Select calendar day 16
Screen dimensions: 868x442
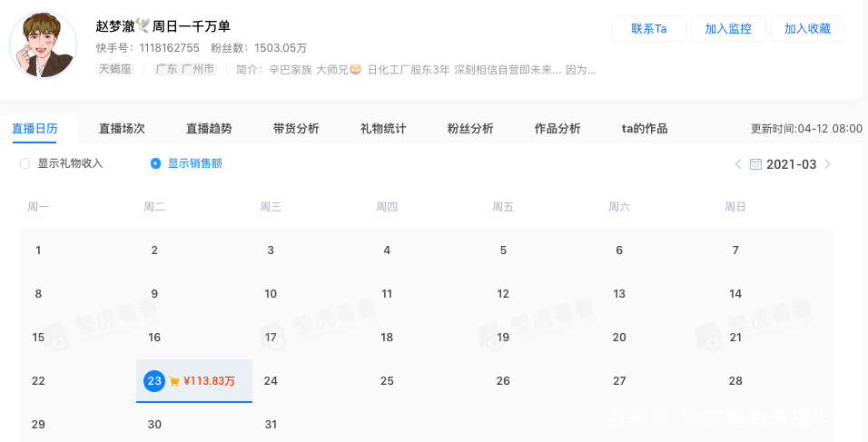154,338
